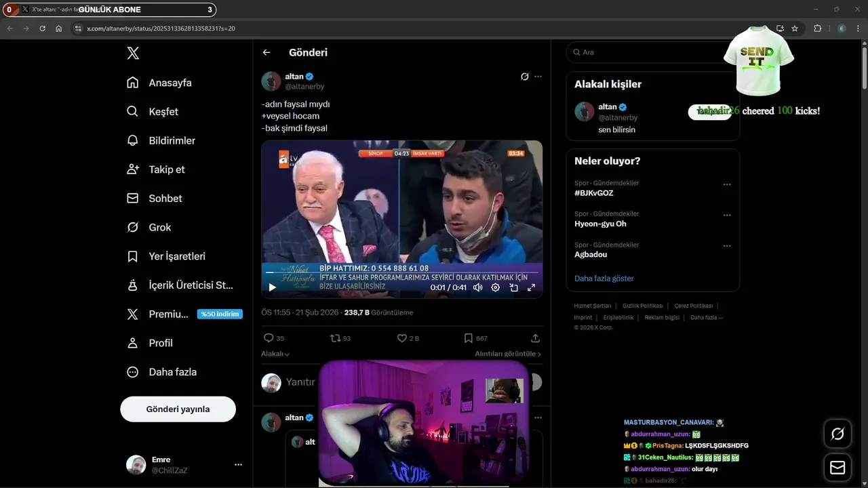Open Hyeon-gyu Oh trend
The width and height of the screenshot is (868, 488).
point(600,224)
